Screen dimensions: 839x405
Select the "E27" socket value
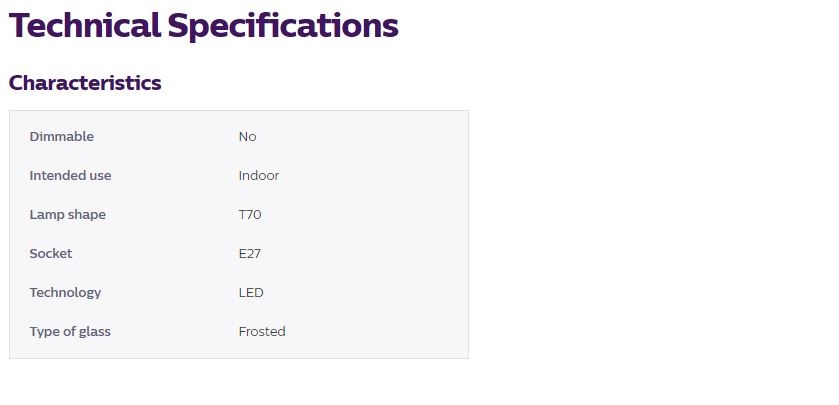pyautogui.click(x=249, y=253)
